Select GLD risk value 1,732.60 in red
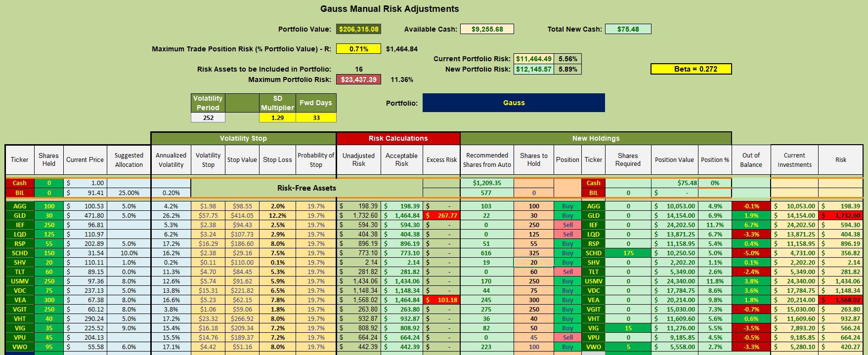868x355 pixels. [841, 215]
